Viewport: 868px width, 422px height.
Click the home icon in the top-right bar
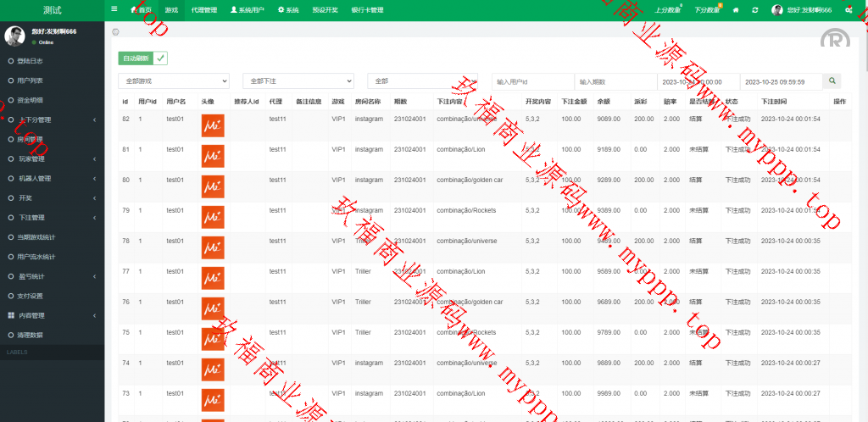(736, 10)
